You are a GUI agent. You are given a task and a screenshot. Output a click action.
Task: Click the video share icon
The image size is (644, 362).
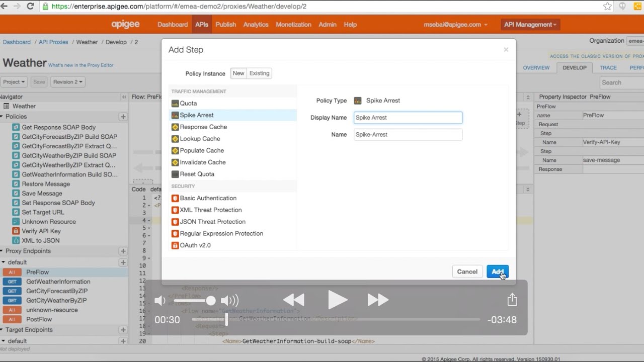512,300
